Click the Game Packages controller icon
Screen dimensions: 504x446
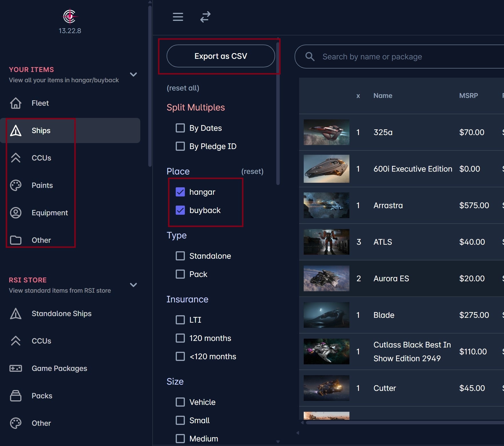(x=16, y=368)
